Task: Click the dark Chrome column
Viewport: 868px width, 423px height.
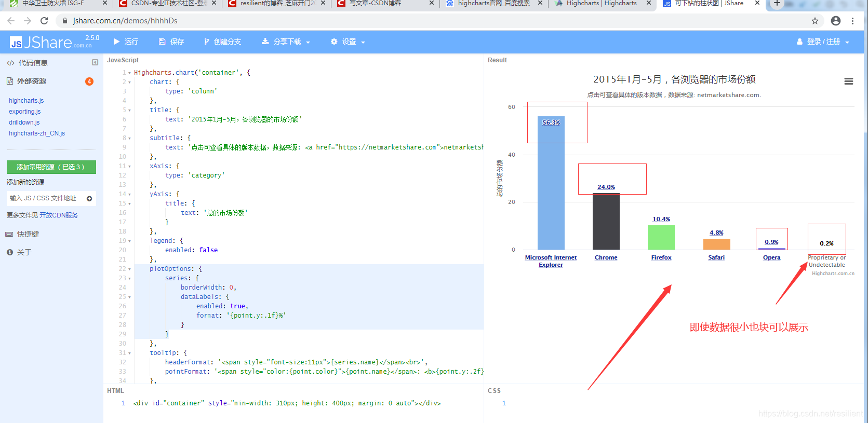Action: point(606,222)
